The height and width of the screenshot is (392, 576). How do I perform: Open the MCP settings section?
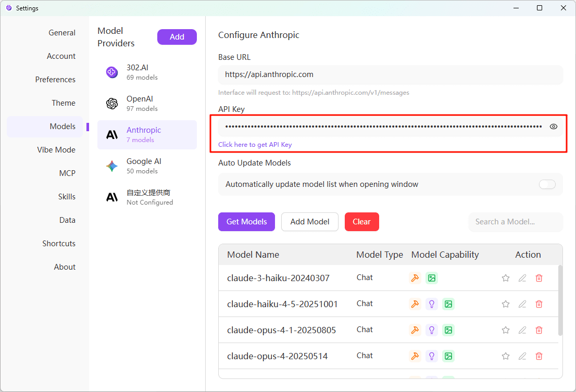(67, 173)
